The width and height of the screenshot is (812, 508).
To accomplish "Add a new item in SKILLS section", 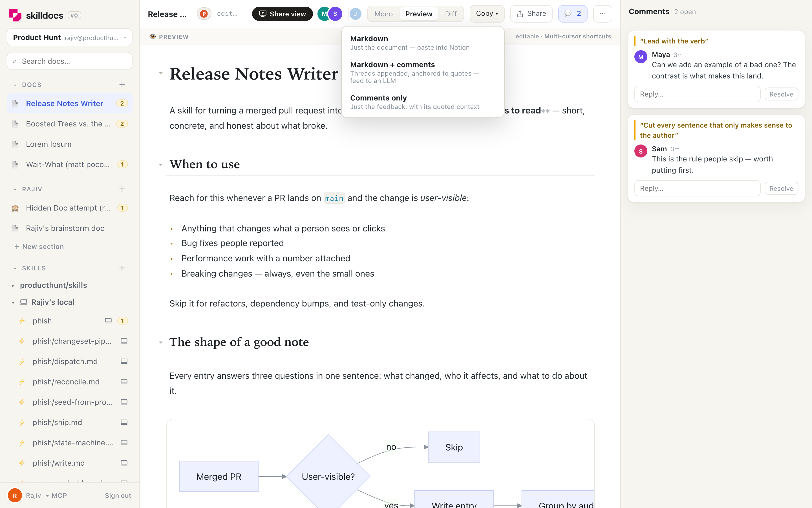I will coord(122,268).
